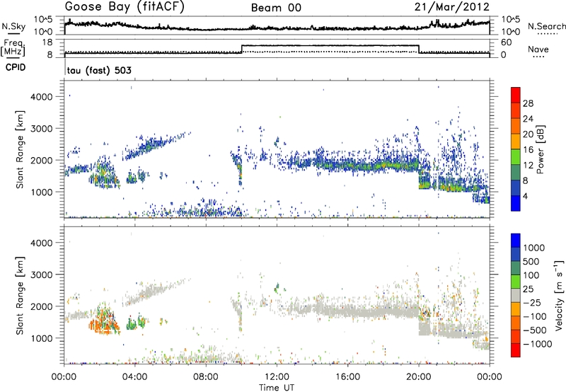The image size is (566, 392).
Task: Click the '16:00' time tick label
Action: pyautogui.click(x=347, y=377)
